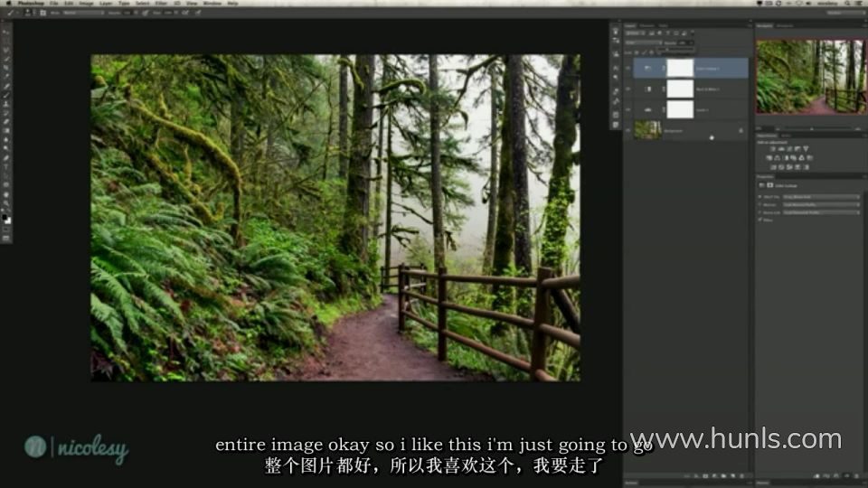Select the Abstract radio button
This screenshot has width=868, height=488.
click(760, 205)
